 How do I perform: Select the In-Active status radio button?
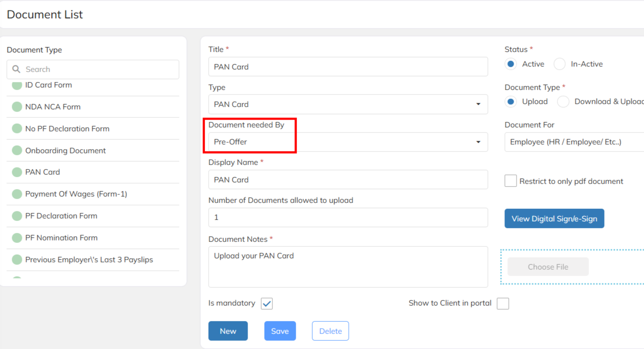coord(560,64)
